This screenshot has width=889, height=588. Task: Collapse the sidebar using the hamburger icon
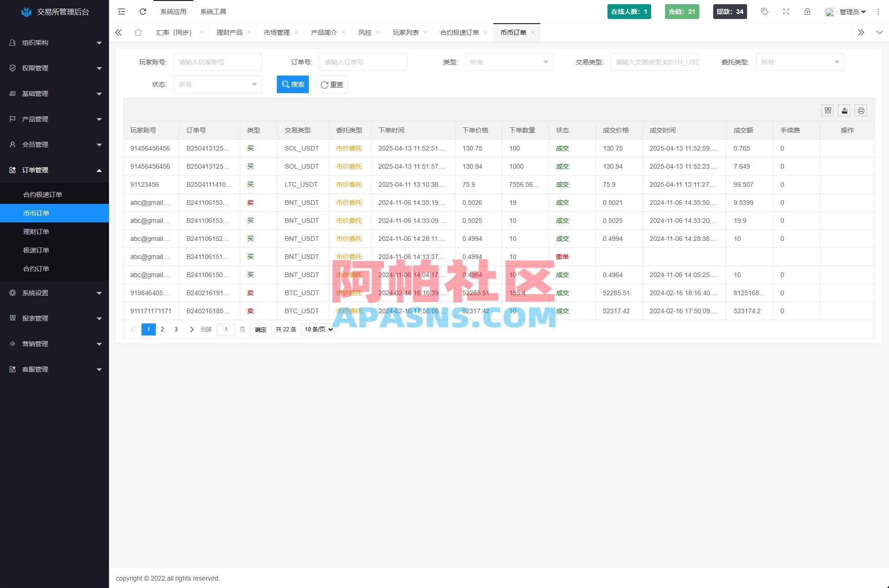click(121, 12)
